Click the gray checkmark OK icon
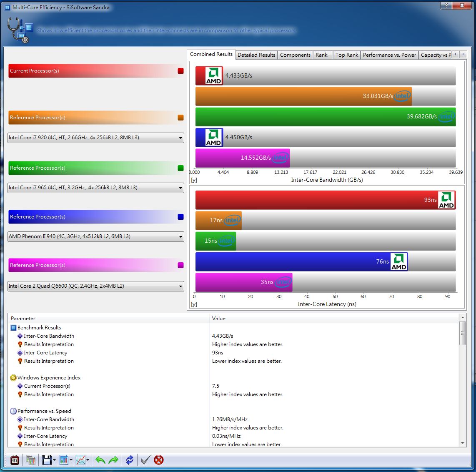The width and height of the screenshot is (476, 472). tap(145, 460)
